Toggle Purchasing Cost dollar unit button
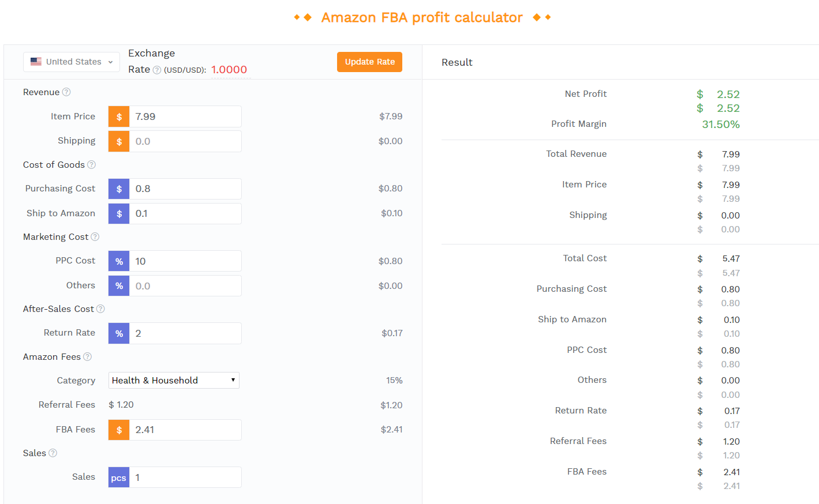The height and width of the screenshot is (504, 819). click(x=119, y=189)
